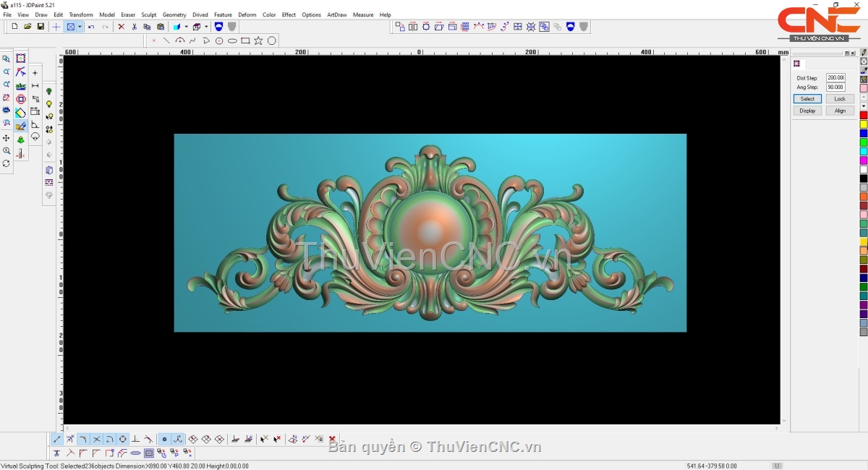
Task: Toggle the tangent arc snap button
Action: pyautogui.click(x=109, y=439)
